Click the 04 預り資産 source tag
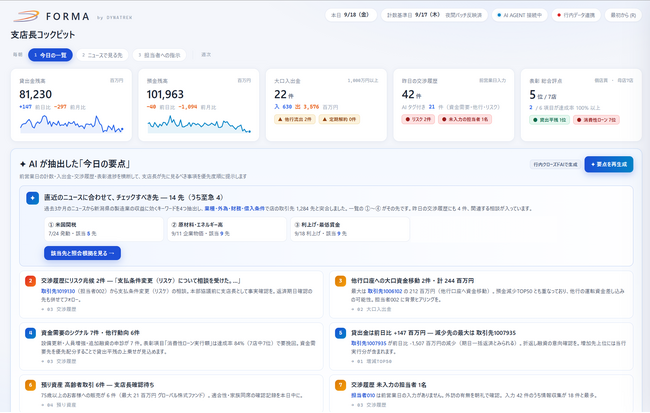The height and width of the screenshot is (413, 650). pyautogui.click(x=58, y=405)
